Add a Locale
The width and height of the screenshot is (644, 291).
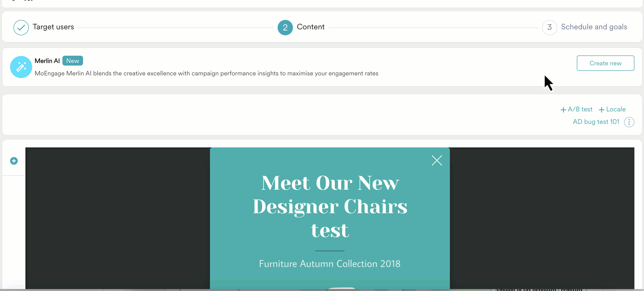(x=615, y=109)
